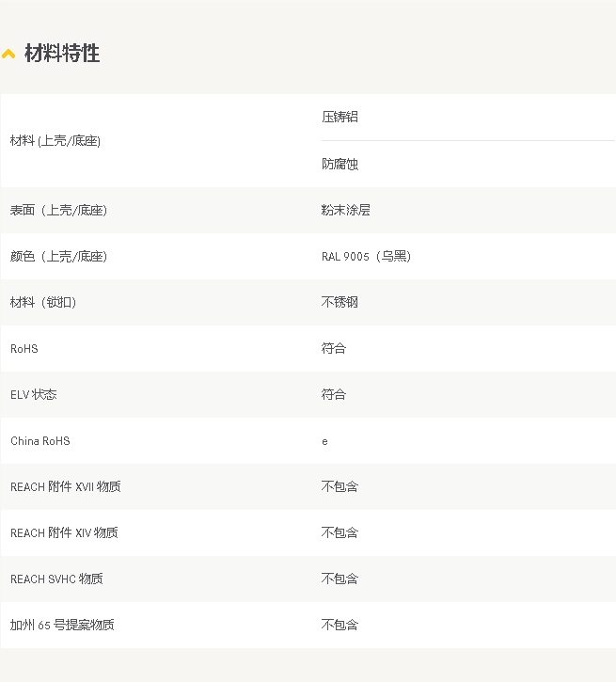Screen dimensions: 616x682
Task: Click the REACH SVHC 物质 label
Action: click(x=56, y=579)
